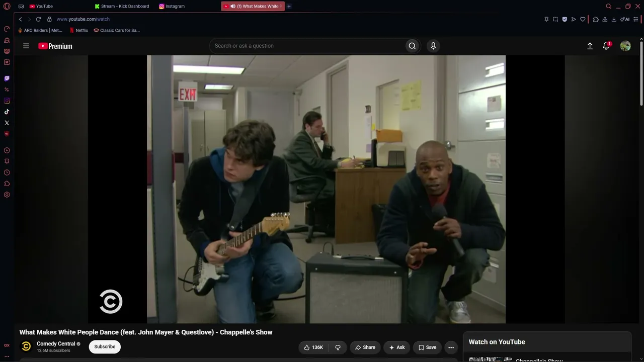The image size is (644, 362).
Task: Click the Comedy Central channel avatar
Action: click(26, 346)
